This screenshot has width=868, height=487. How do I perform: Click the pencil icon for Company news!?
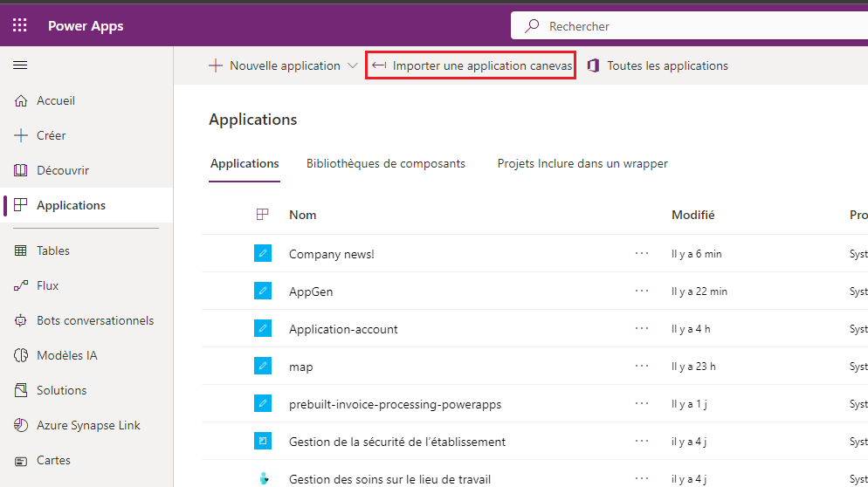[263, 253]
